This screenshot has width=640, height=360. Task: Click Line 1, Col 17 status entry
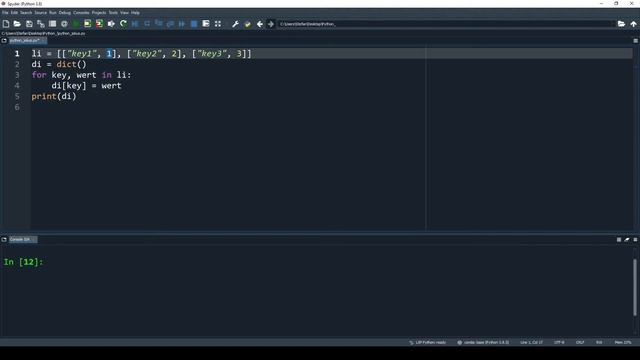point(531,342)
